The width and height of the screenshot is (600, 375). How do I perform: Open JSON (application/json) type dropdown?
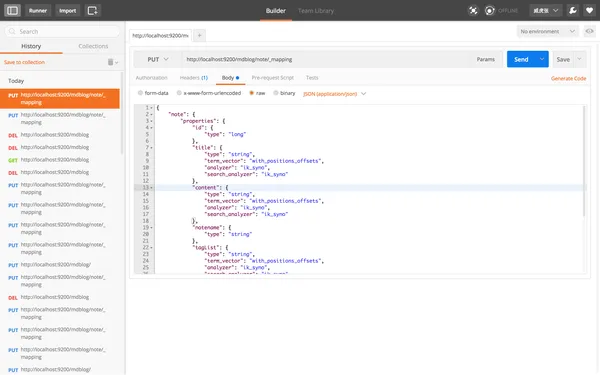(334, 94)
